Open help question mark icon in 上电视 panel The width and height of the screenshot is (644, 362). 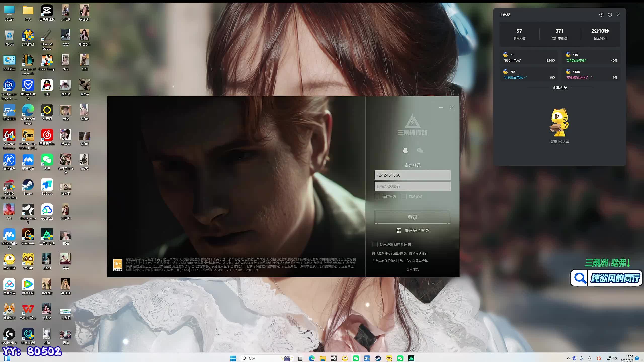click(x=610, y=15)
